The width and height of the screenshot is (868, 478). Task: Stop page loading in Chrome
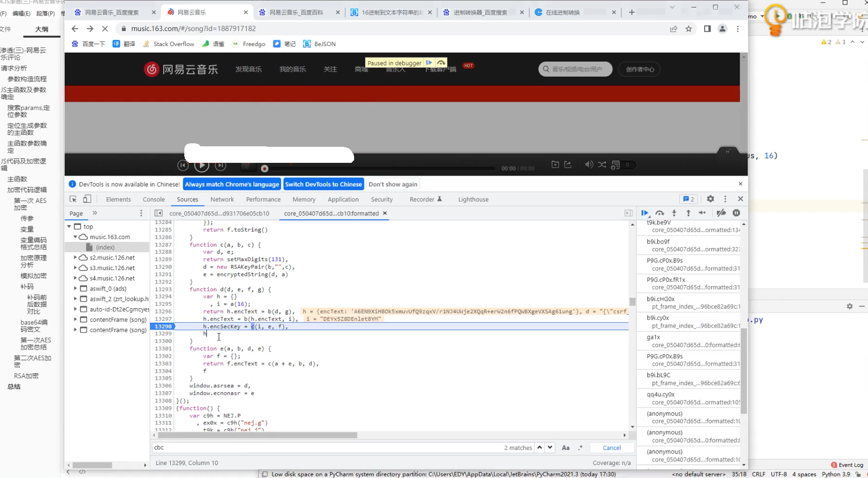(x=105, y=29)
